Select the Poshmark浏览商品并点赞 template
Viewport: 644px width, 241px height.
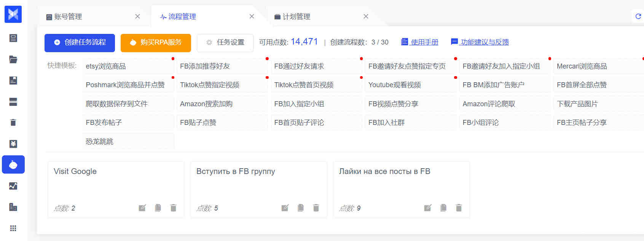tap(128, 85)
